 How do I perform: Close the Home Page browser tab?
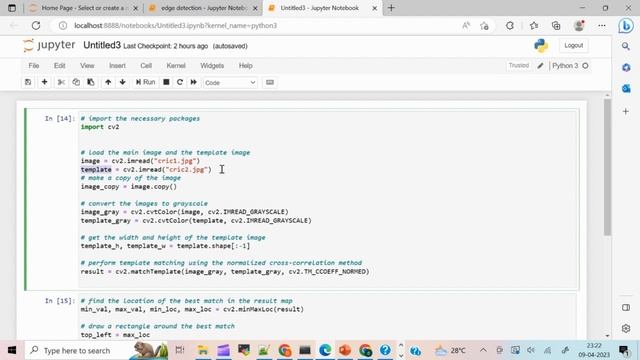(136, 8)
